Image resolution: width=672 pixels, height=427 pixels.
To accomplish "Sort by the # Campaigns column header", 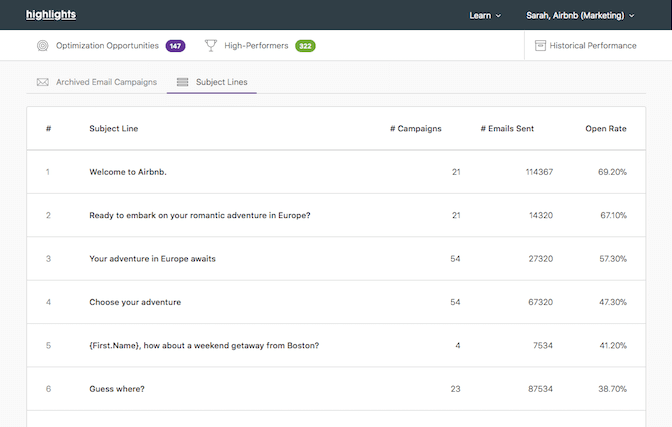I will pos(416,129).
